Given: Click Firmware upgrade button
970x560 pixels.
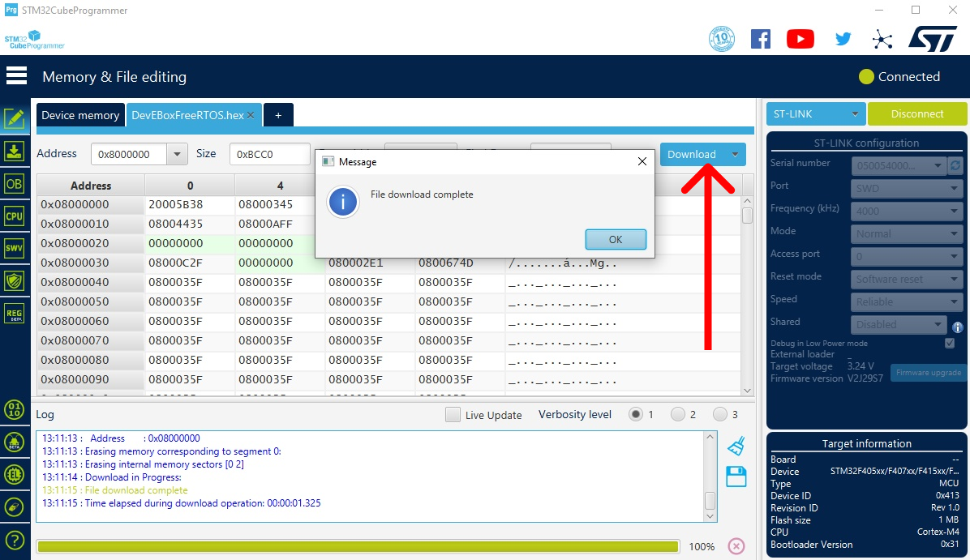Looking at the screenshot, I should pos(928,373).
